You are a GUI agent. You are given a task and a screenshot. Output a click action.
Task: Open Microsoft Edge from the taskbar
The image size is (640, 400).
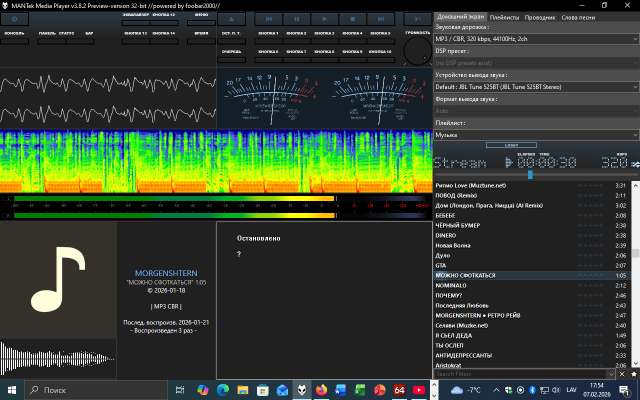(223, 390)
